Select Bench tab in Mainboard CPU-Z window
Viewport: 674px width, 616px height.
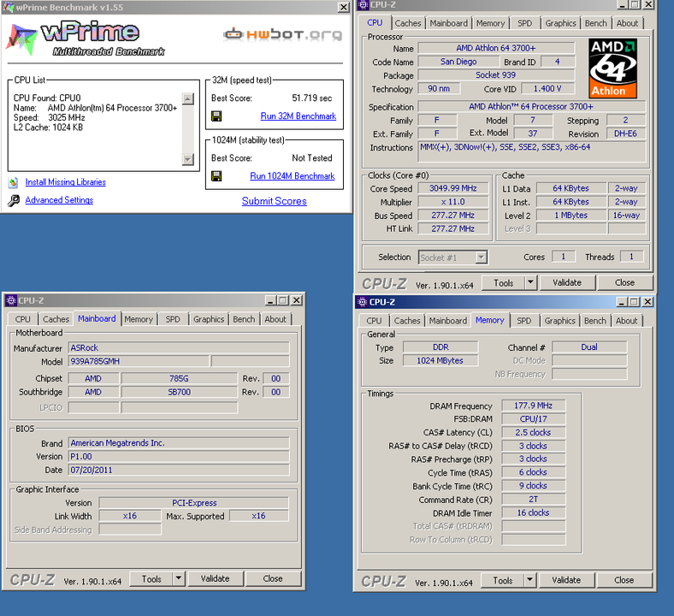[244, 319]
